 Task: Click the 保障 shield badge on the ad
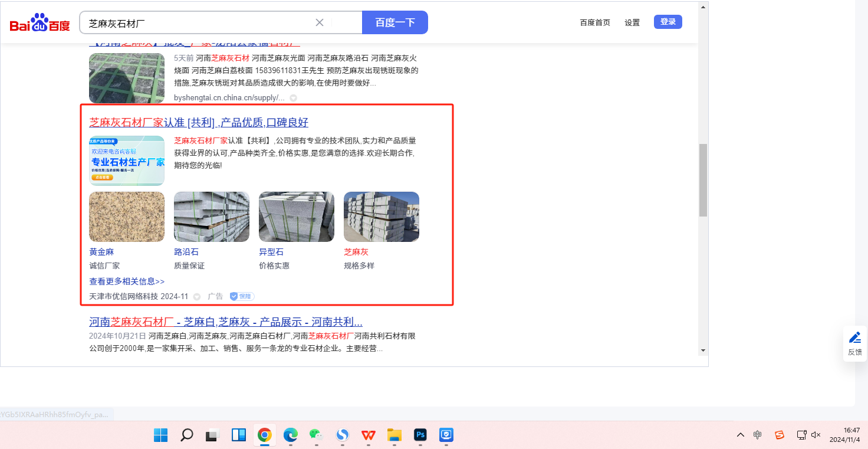242,296
